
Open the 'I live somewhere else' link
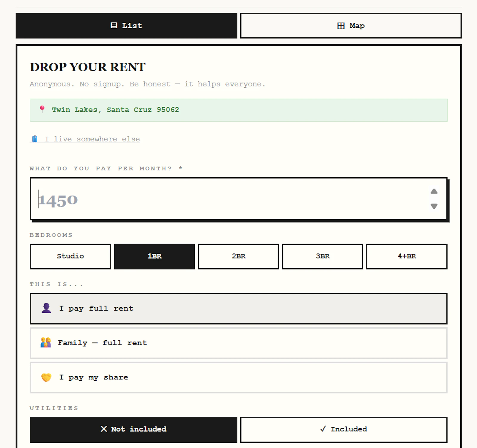click(85, 139)
